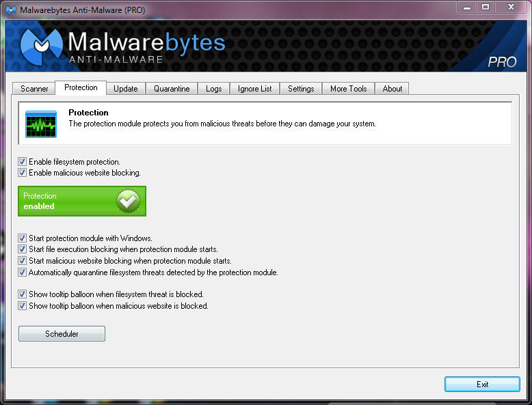Click the ANTI-MALWARE subtitle in the banner
This screenshot has height=405, width=532.
(x=116, y=59)
